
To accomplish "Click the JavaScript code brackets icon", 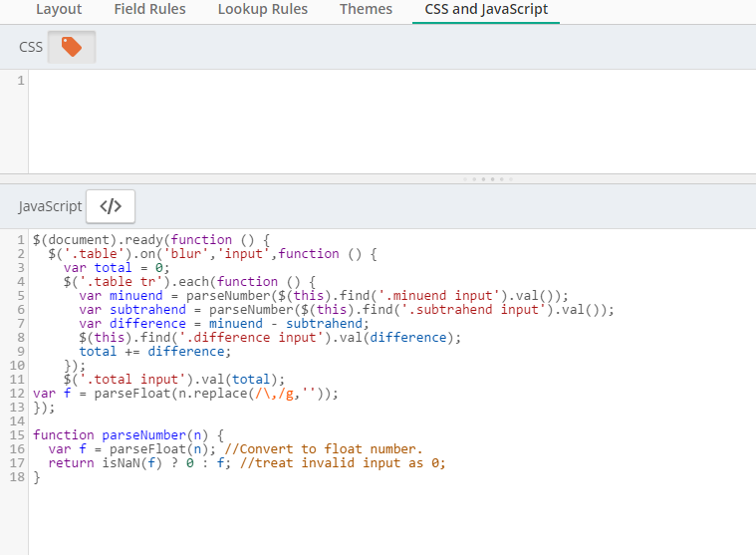I will [111, 206].
